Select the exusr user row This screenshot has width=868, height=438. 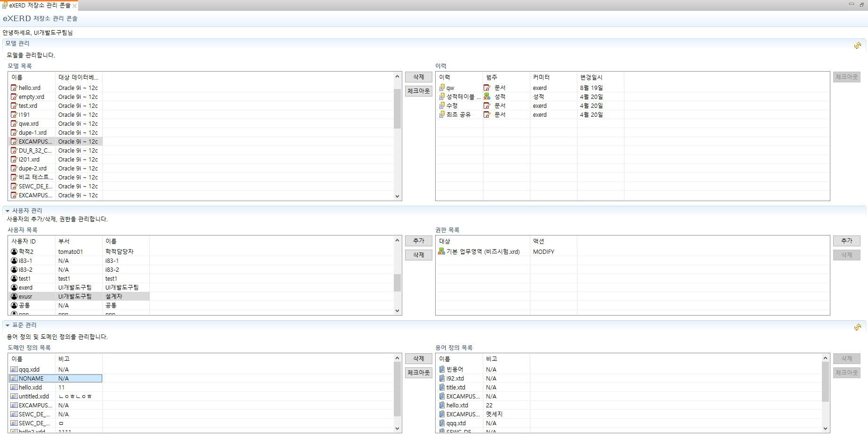pos(79,296)
